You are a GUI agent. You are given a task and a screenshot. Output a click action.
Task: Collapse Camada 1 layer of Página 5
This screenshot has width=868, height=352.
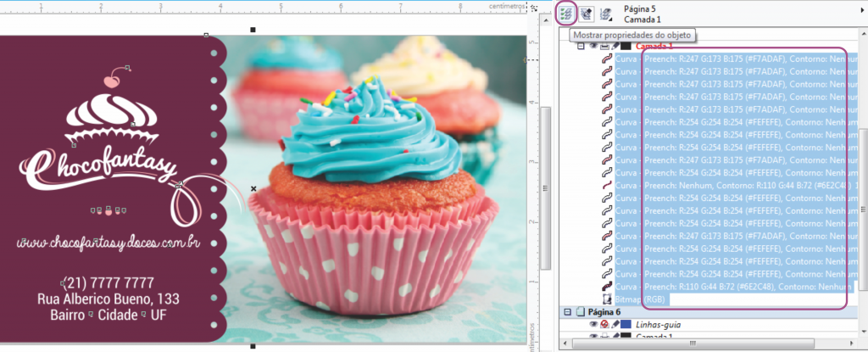[581, 46]
